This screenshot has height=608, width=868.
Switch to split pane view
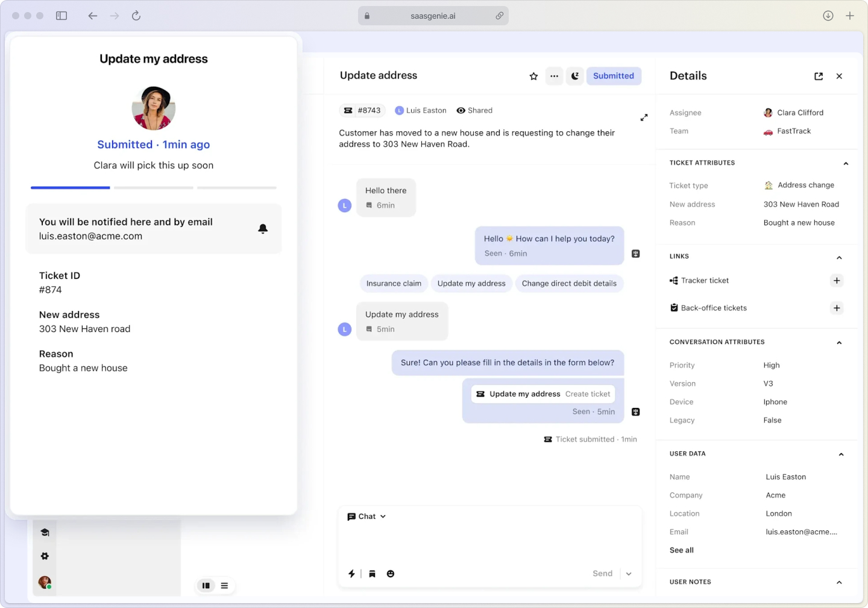click(206, 585)
